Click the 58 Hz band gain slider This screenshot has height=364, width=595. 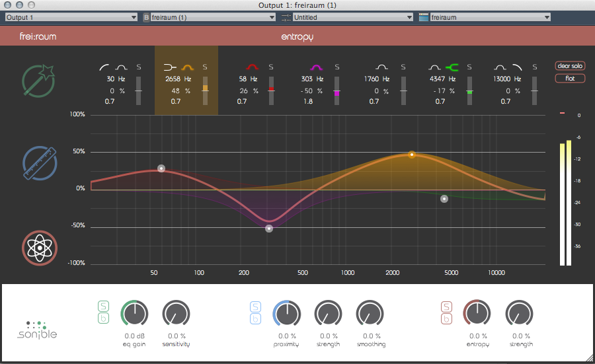click(x=271, y=90)
